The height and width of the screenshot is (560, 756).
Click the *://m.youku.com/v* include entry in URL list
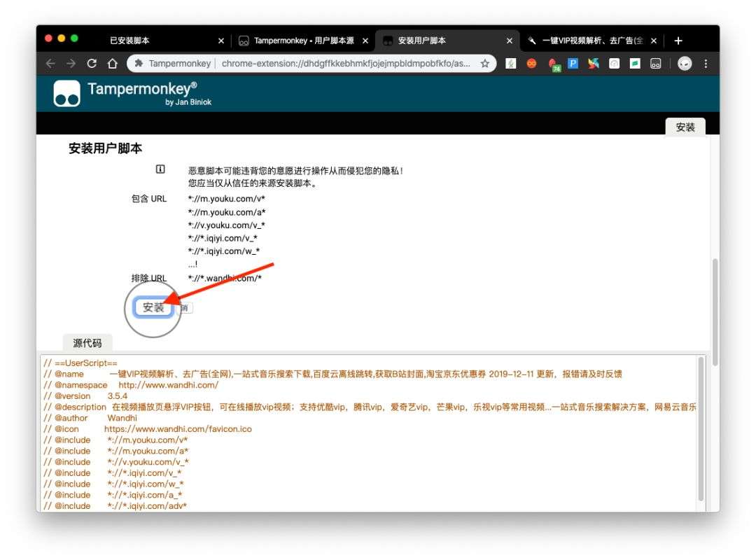[x=227, y=199]
